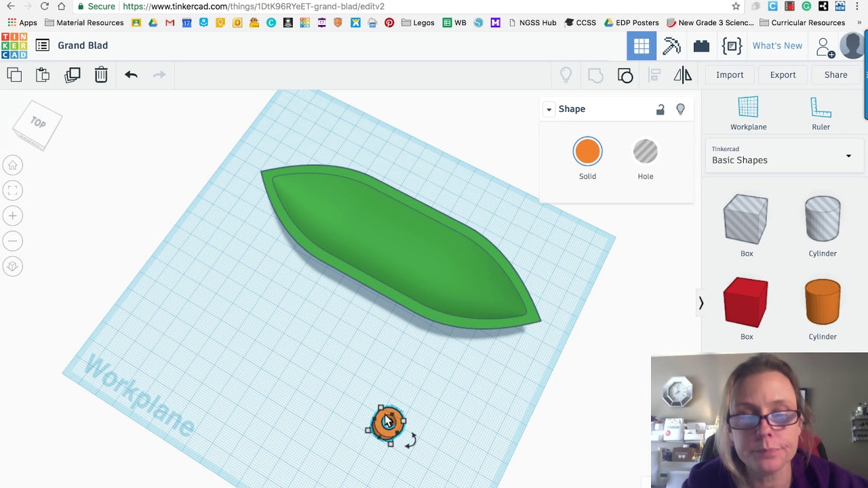Open Legos bookmark folder
This screenshot has height=488, width=868.
tap(418, 22)
